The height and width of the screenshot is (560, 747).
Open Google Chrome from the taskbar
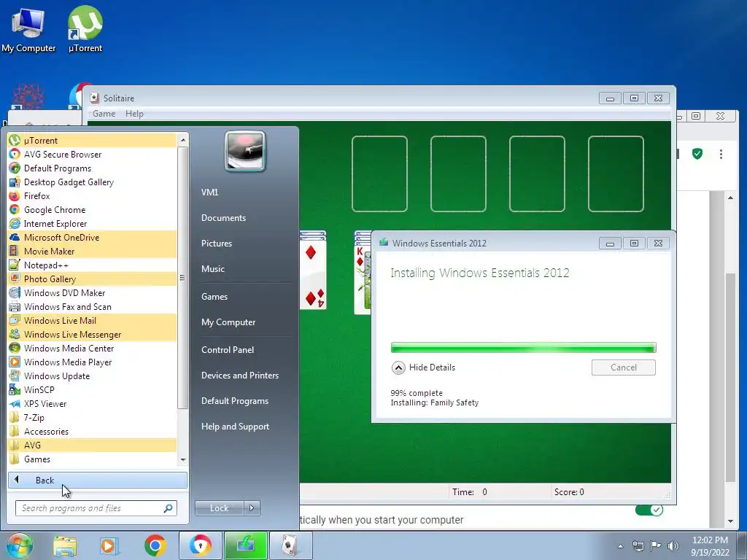tap(155, 545)
